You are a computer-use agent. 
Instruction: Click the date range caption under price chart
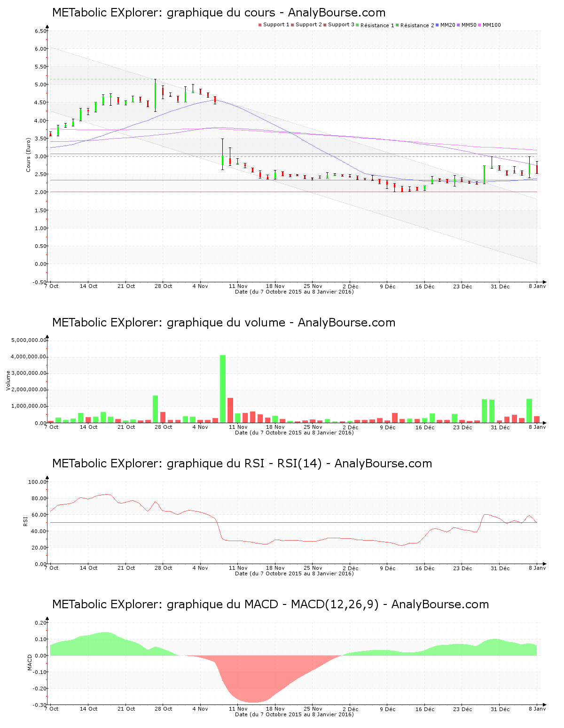coord(294,292)
